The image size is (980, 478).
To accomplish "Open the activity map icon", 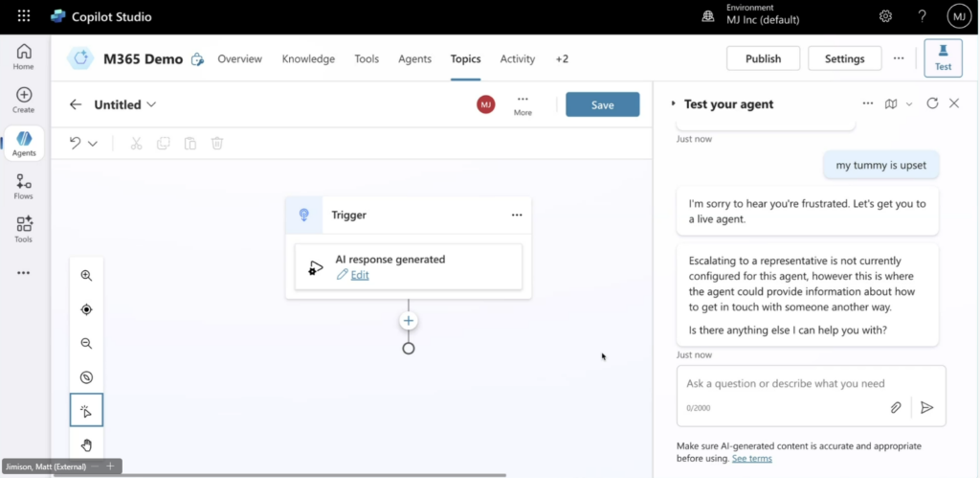I will click(891, 103).
